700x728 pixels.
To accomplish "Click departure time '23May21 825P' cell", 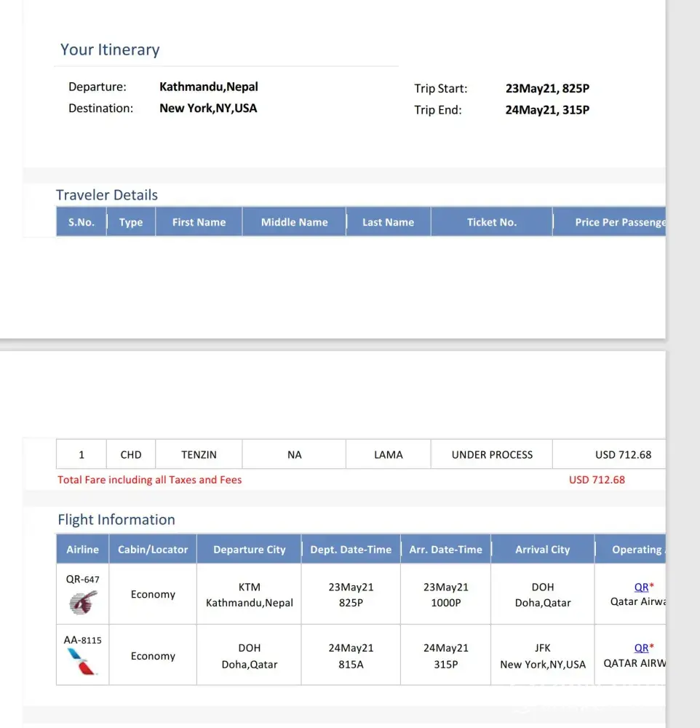I will [351, 594].
